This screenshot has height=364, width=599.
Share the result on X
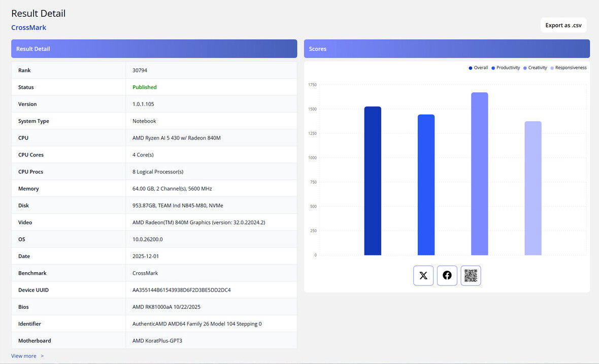tap(423, 276)
